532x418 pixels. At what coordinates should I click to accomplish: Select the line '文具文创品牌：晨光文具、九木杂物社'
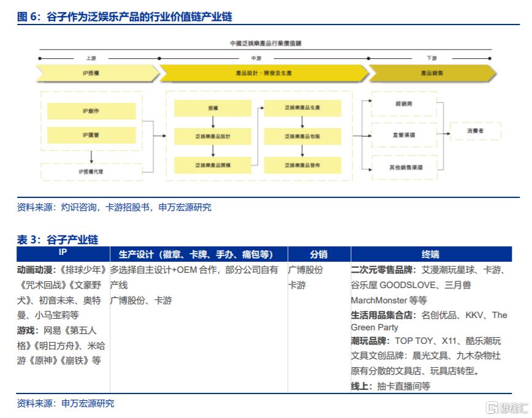pos(426,355)
